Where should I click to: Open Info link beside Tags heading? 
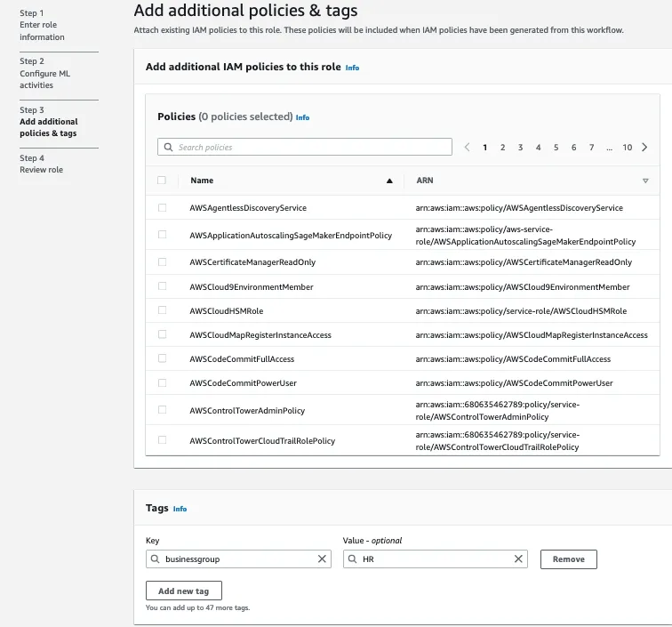[x=180, y=509]
